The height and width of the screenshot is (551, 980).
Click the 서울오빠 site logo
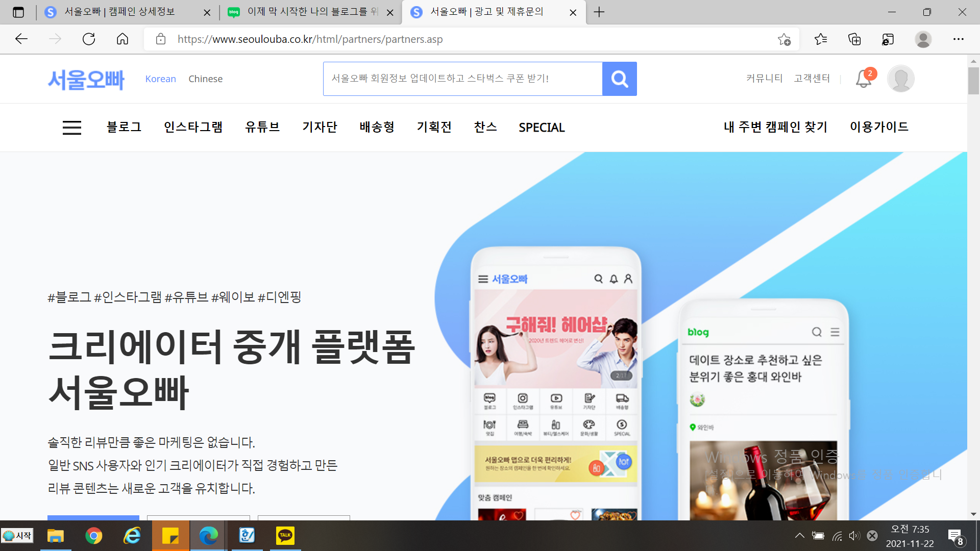click(x=86, y=80)
